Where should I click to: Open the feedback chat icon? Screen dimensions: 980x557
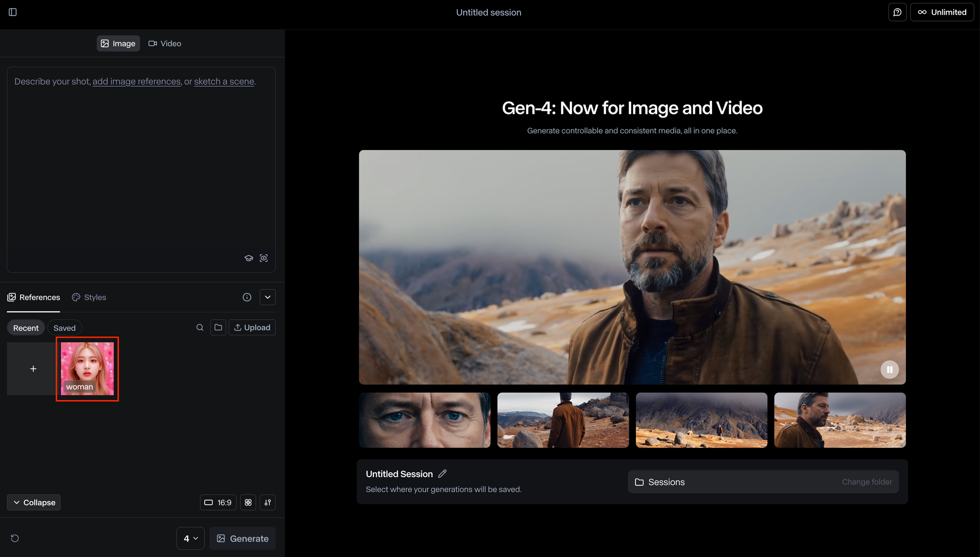897,12
